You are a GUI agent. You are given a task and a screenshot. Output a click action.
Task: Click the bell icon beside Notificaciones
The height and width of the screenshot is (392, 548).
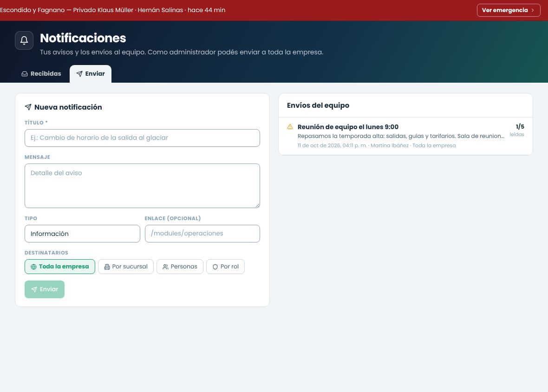24,40
